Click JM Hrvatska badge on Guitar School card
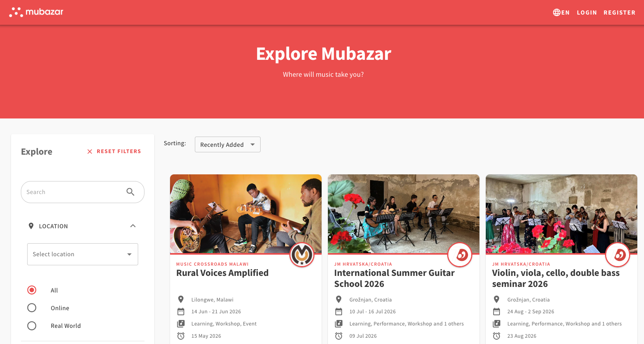This screenshot has height=344, width=644. (460, 255)
